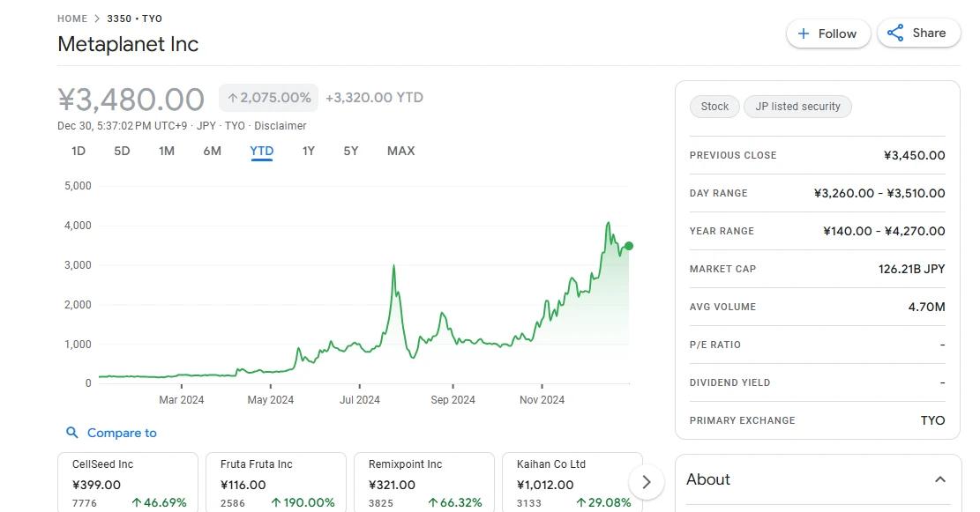
Task: Select the 5D time range tab
Action: [x=122, y=151]
